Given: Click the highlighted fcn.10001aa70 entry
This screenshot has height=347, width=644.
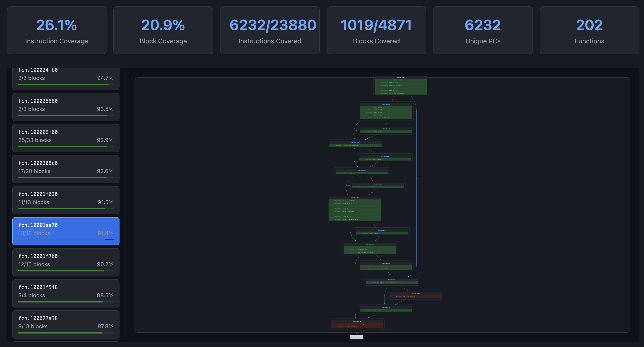Looking at the screenshot, I should (66, 231).
